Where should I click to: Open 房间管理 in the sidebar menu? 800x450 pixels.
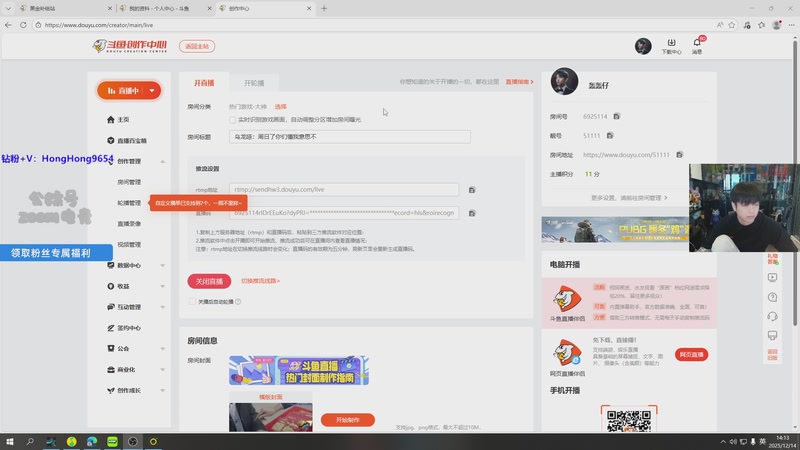(x=129, y=182)
